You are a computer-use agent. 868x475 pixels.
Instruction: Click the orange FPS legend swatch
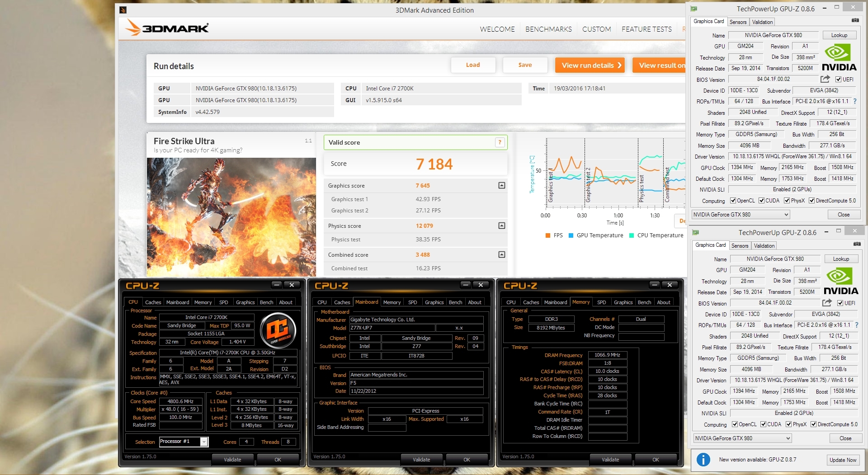pyautogui.click(x=548, y=235)
